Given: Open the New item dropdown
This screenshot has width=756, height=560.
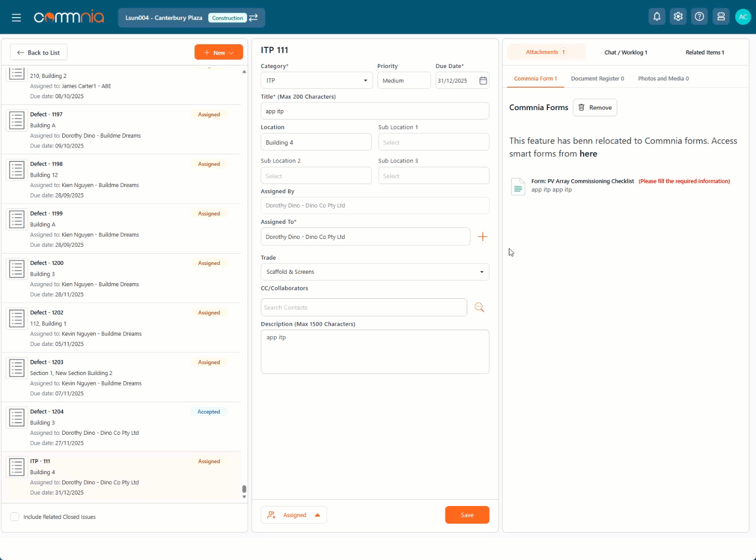Looking at the screenshot, I should (219, 52).
